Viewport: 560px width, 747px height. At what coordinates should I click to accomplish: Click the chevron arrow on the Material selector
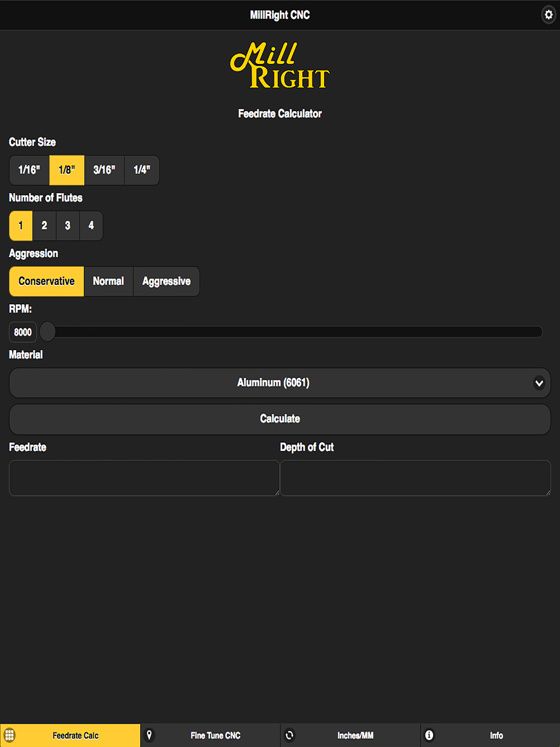(539, 383)
